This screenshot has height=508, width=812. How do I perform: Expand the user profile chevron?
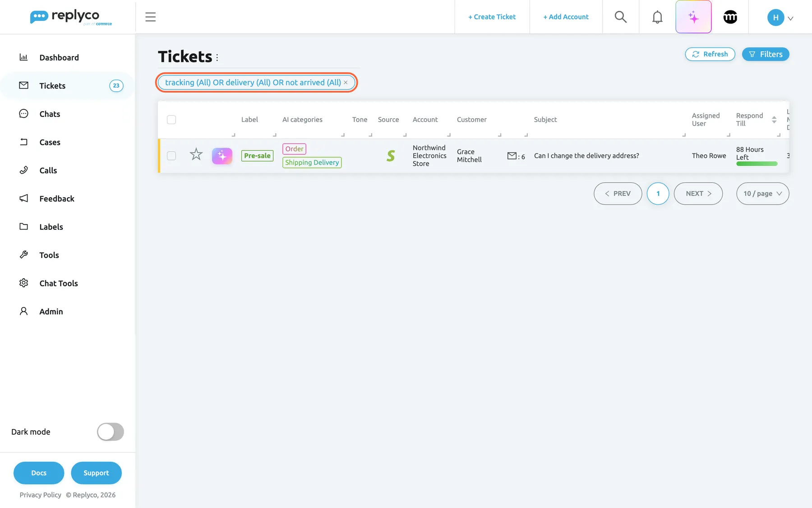coord(790,19)
